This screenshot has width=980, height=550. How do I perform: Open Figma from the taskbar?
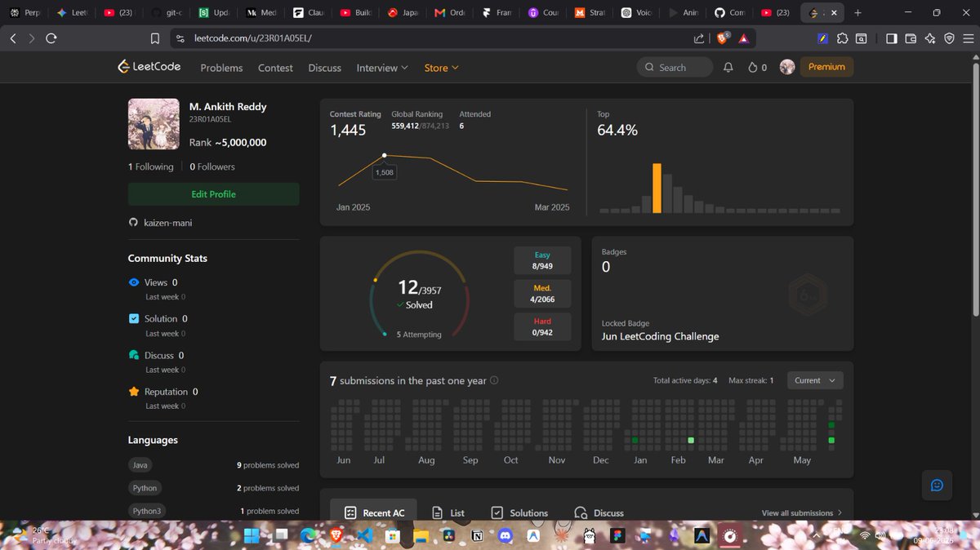point(617,535)
